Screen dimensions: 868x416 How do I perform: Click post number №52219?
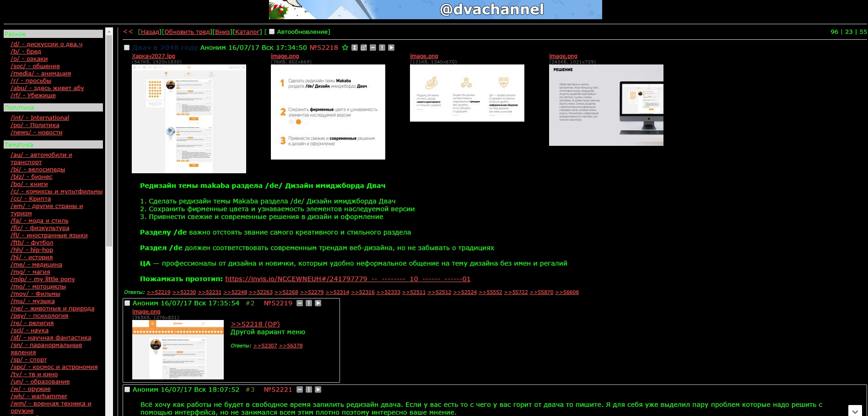pyautogui.click(x=278, y=303)
